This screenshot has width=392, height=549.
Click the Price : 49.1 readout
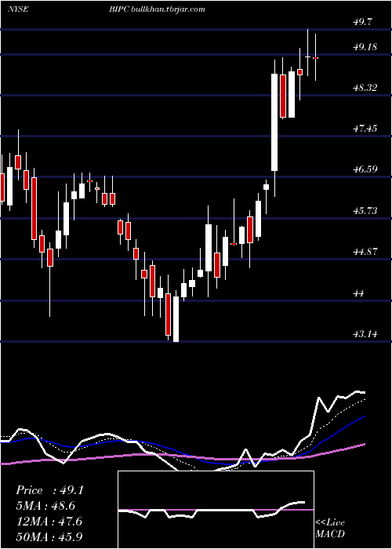[x=49, y=490]
